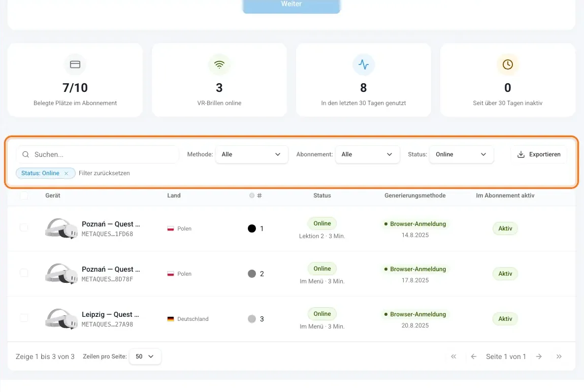Click the headset image for METAQUES...8D78F
The width and height of the screenshot is (584, 392).
(x=61, y=274)
